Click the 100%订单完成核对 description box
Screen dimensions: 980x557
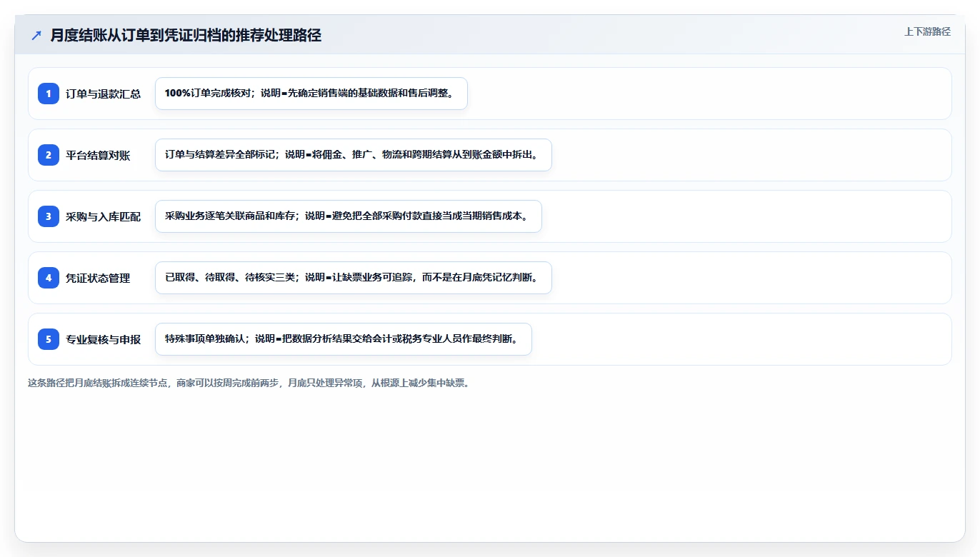[x=311, y=94]
